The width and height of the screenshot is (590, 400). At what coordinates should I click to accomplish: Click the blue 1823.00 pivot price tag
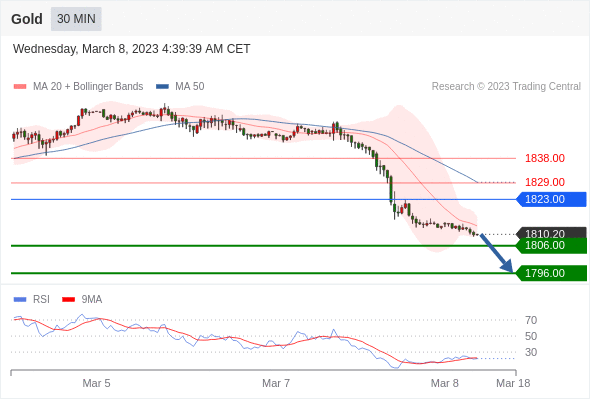click(x=551, y=199)
